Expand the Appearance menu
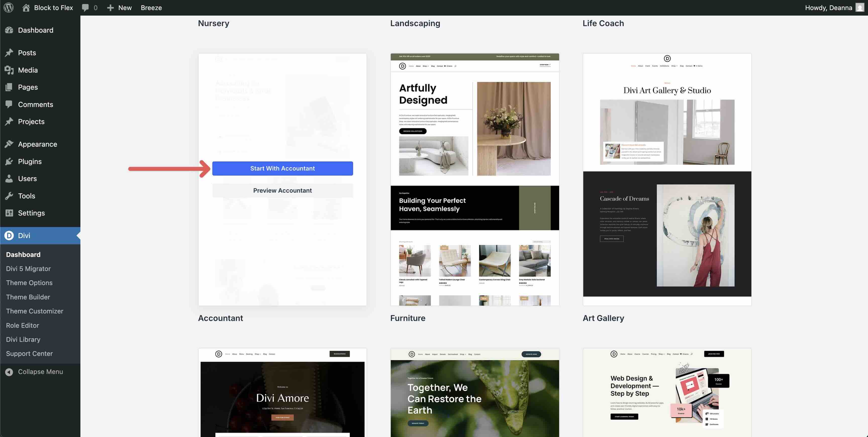Viewport: 868px width, 437px height. click(x=37, y=144)
